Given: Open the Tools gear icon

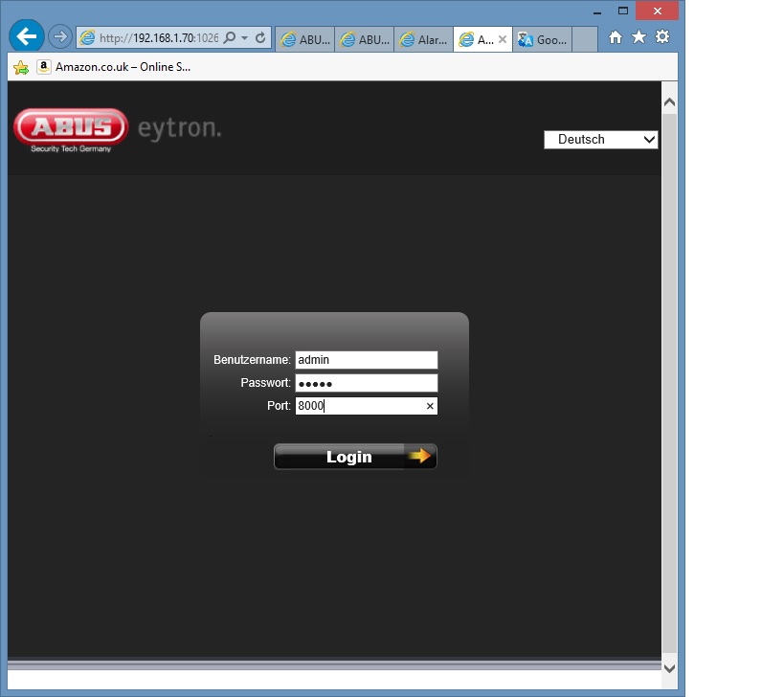Looking at the screenshot, I should [662, 37].
